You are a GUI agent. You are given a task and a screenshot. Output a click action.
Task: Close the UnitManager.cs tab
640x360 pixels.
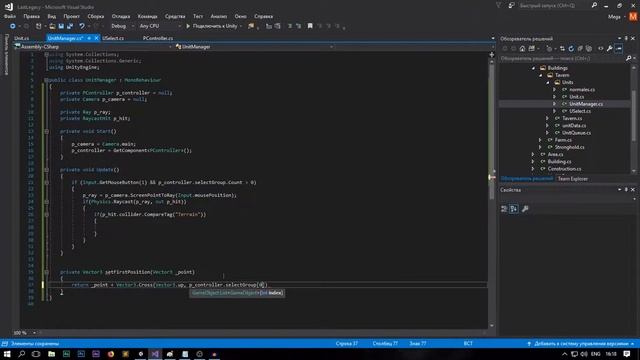pyautogui.click(x=96, y=38)
